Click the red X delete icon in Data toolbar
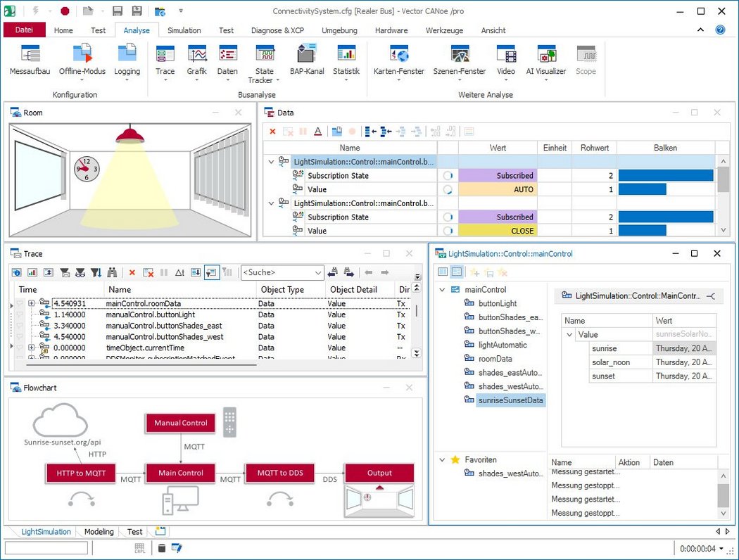Viewport: 739px width, 560px height. tap(272, 132)
